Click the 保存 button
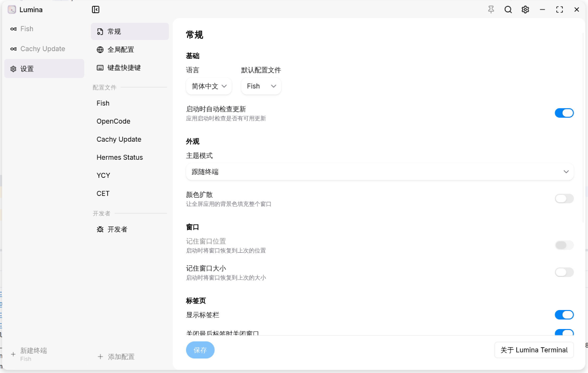 click(200, 350)
